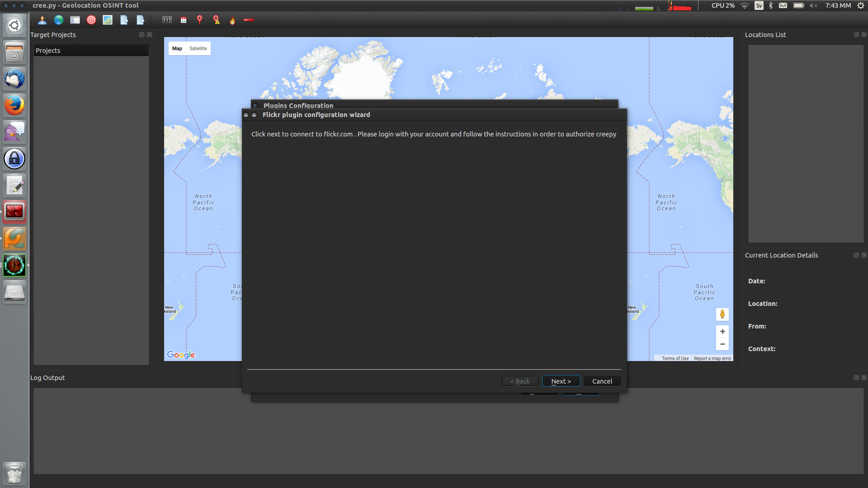
Task: Open the Wi-Fi network indicator
Action: pyautogui.click(x=745, y=5)
